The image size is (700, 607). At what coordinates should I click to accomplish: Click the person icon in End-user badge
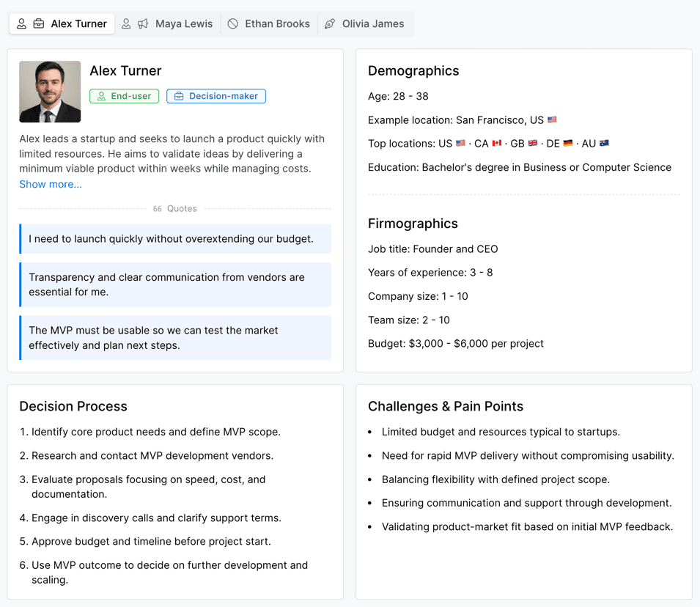(102, 96)
